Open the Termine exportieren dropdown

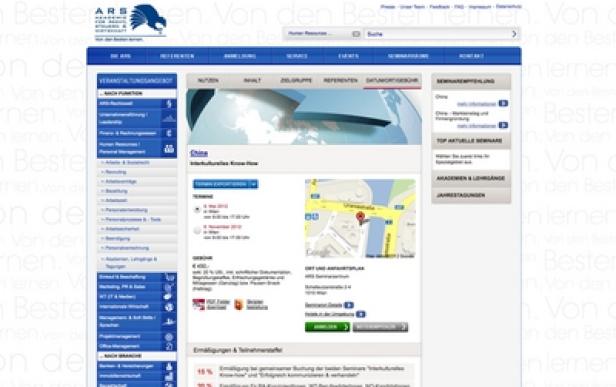[x=226, y=184]
